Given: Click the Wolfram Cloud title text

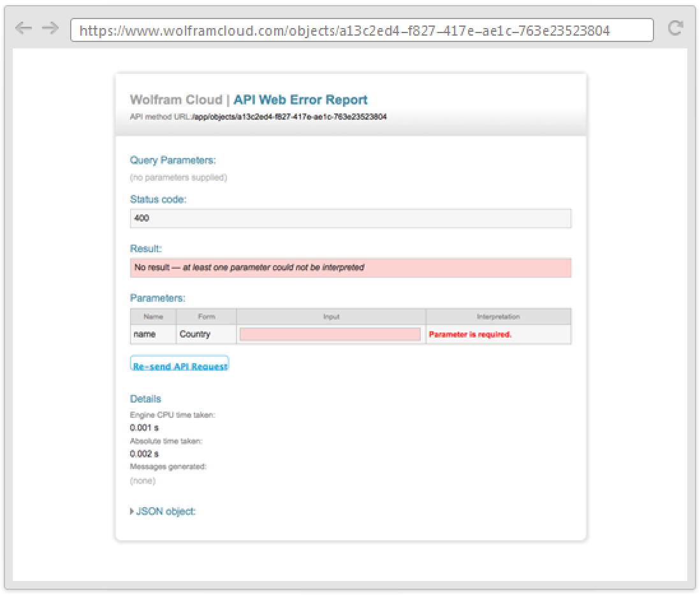Looking at the screenshot, I should tap(176, 100).
